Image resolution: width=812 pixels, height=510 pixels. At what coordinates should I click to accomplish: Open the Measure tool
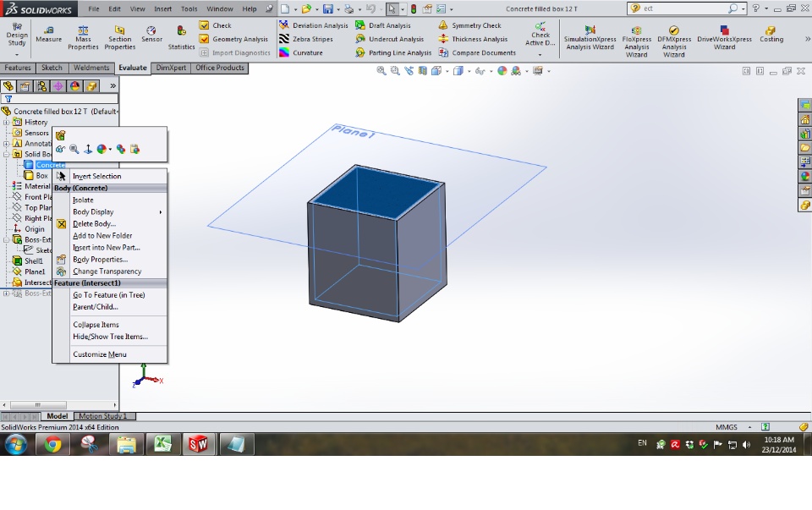pyautogui.click(x=49, y=35)
